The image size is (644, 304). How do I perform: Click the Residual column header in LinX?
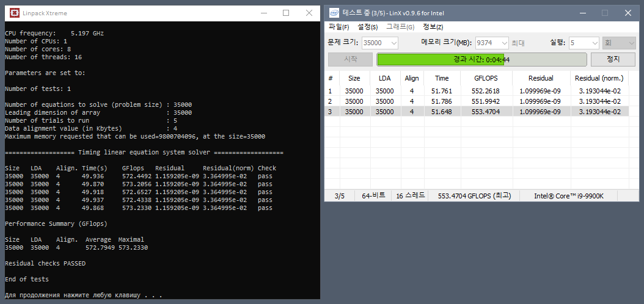pos(541,78)
